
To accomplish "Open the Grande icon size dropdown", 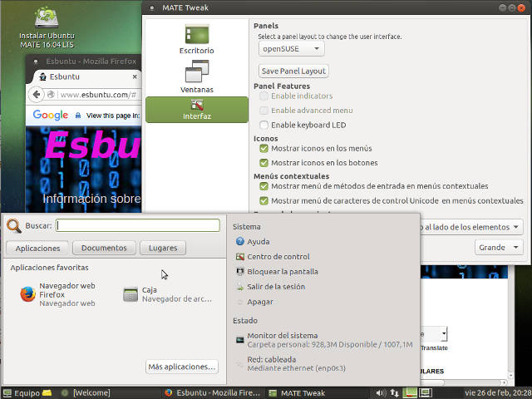I will pyautogui.click(x=499, y=248).
